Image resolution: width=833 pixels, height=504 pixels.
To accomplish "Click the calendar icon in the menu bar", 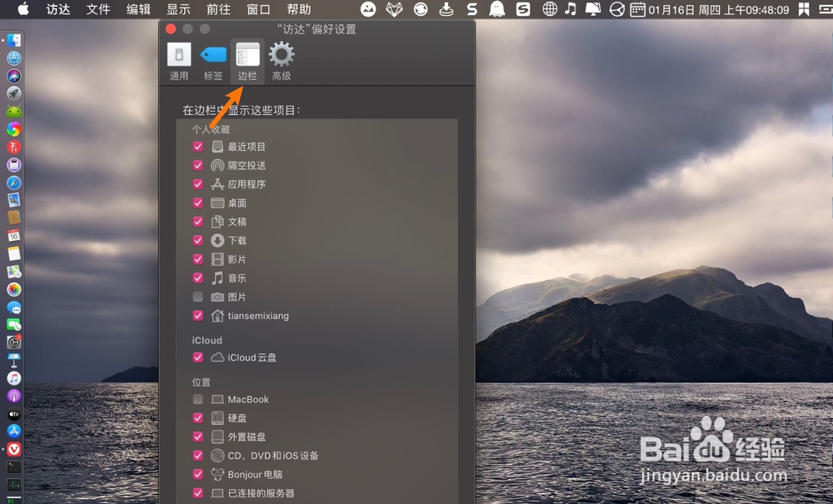I will click(x=638, y=10).
